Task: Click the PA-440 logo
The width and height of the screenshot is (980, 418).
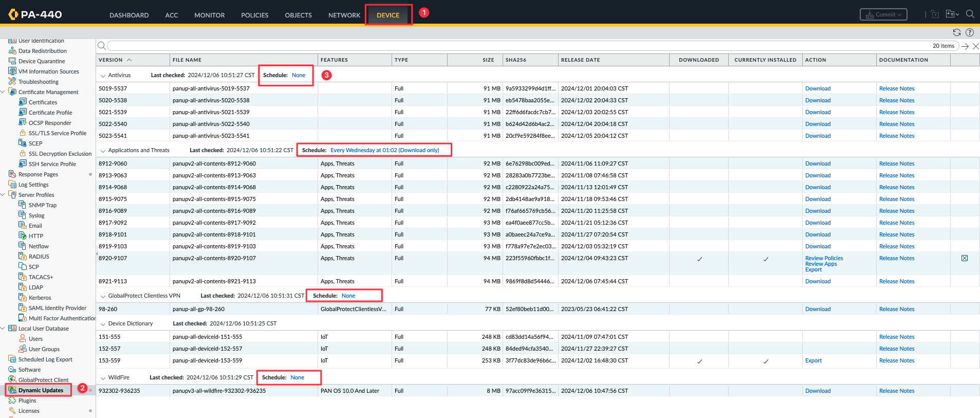Action: coord(35,14)
